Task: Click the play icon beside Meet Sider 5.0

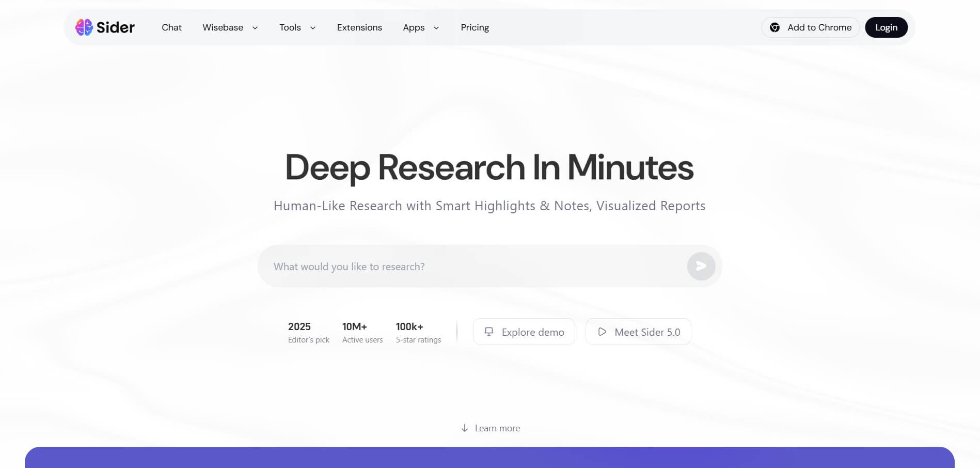Action: (602, 332)
